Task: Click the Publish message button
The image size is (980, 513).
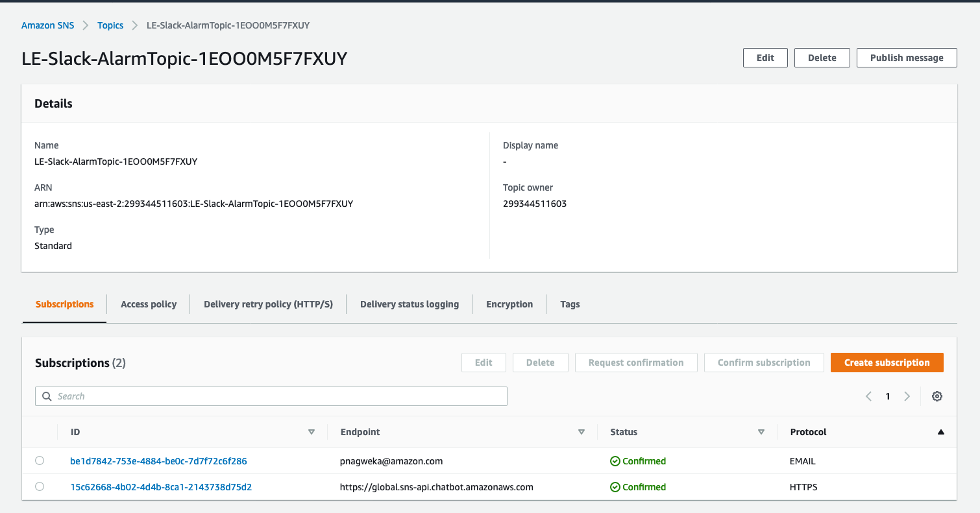Action: 907,57
